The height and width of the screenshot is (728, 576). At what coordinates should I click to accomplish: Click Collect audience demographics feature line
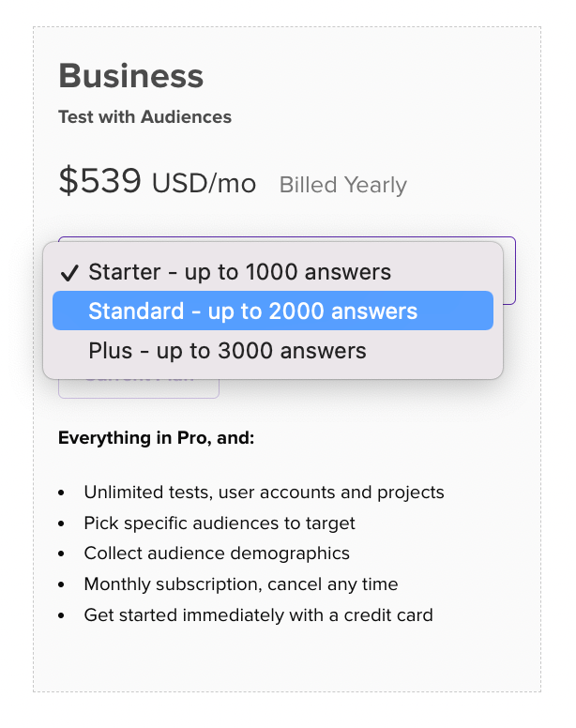217,554
